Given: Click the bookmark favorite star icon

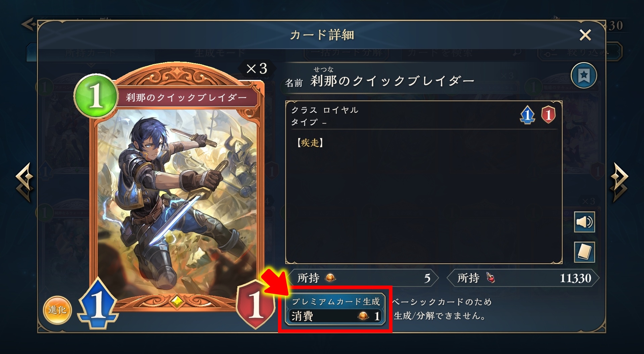Looking at the screenshot, I should pos(584,75).
